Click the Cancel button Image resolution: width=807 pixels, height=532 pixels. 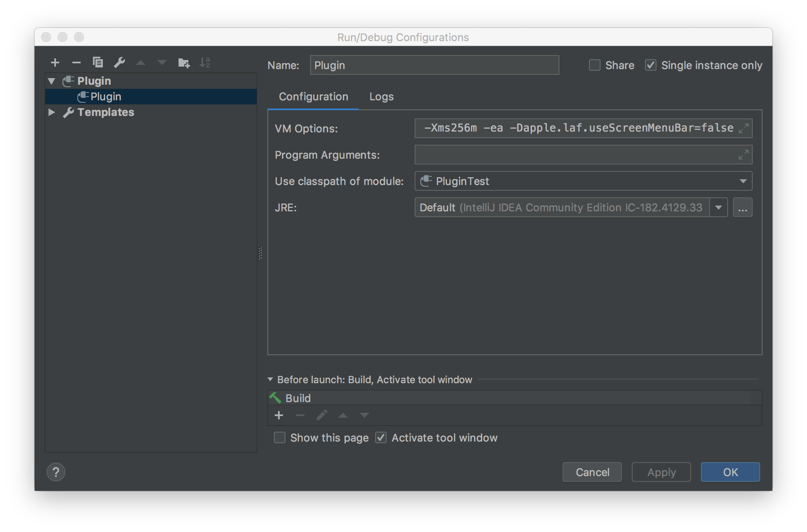[592, 472]
